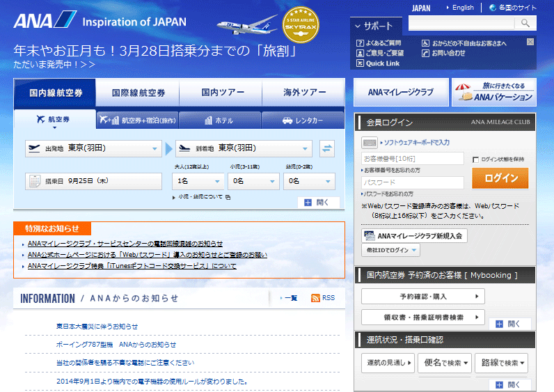Select the ホテル sub-tab

pyautogui.click(x=220, y=120)
